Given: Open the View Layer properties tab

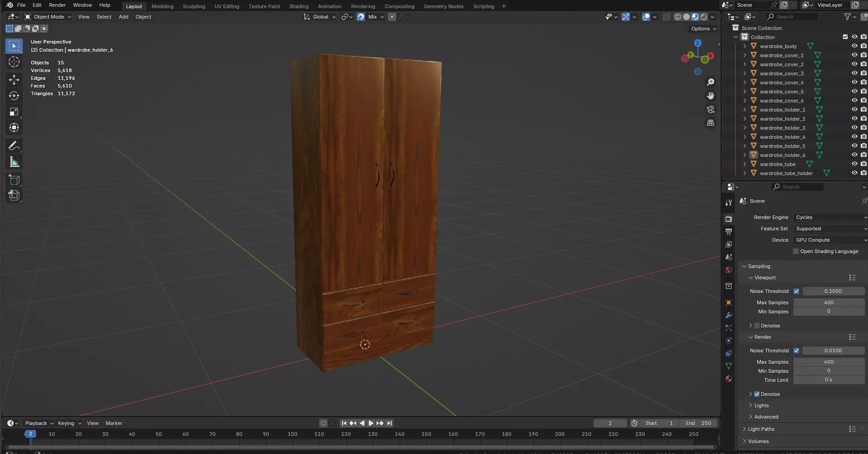Looking at the screenshot, I should click(729, 244).
